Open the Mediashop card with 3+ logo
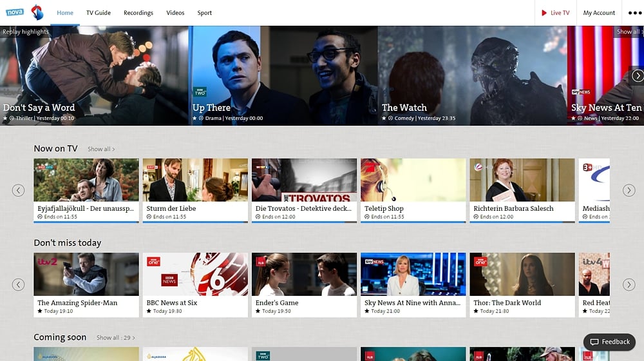The height and width of the screenshot is (361, 644). pos(594,191)
